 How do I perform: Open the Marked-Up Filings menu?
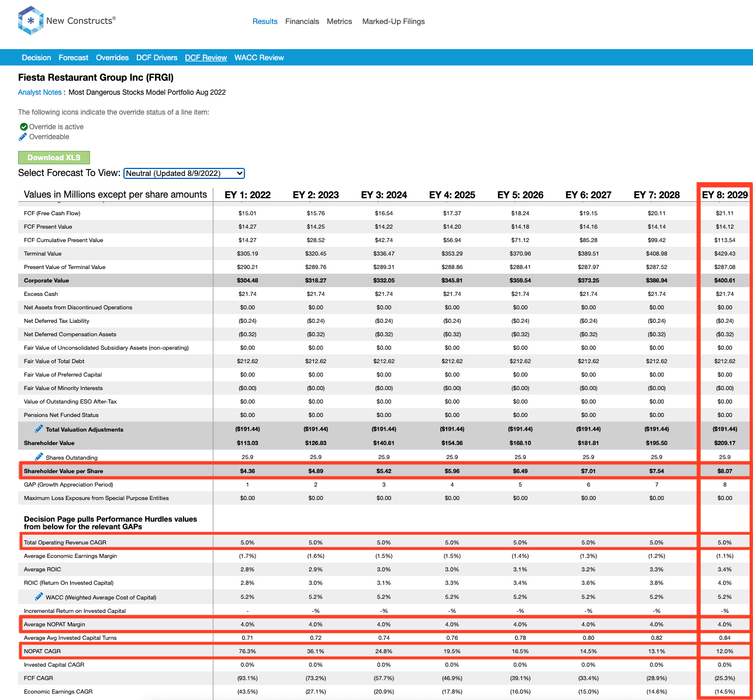click(x=393, y=21)
